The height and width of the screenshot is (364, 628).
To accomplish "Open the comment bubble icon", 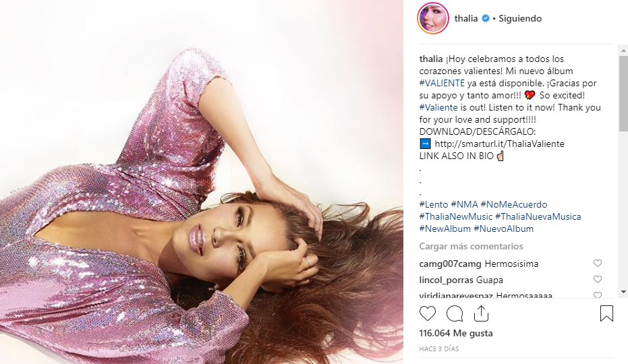I will point(455,313).
